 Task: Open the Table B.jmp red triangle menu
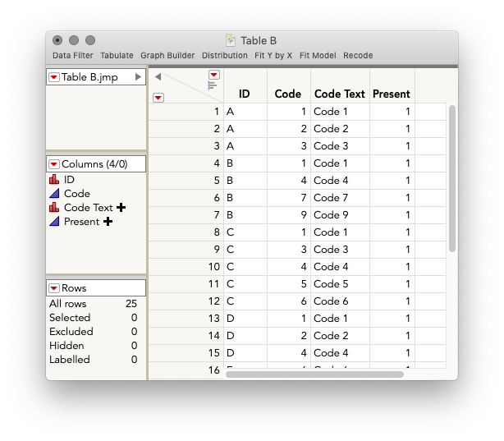(x=54, y=77)
